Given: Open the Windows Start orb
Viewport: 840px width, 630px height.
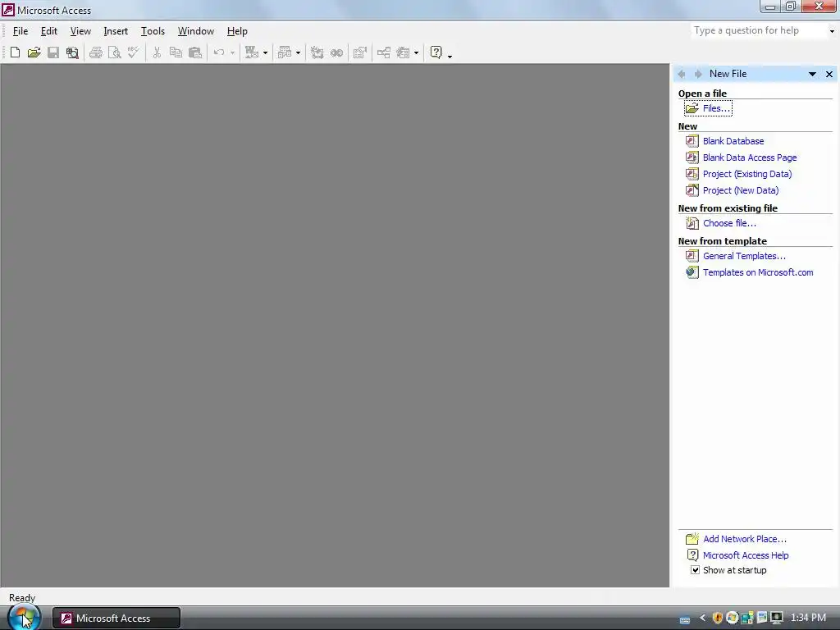Looking at the screenshot, I should tap(24, 617).
